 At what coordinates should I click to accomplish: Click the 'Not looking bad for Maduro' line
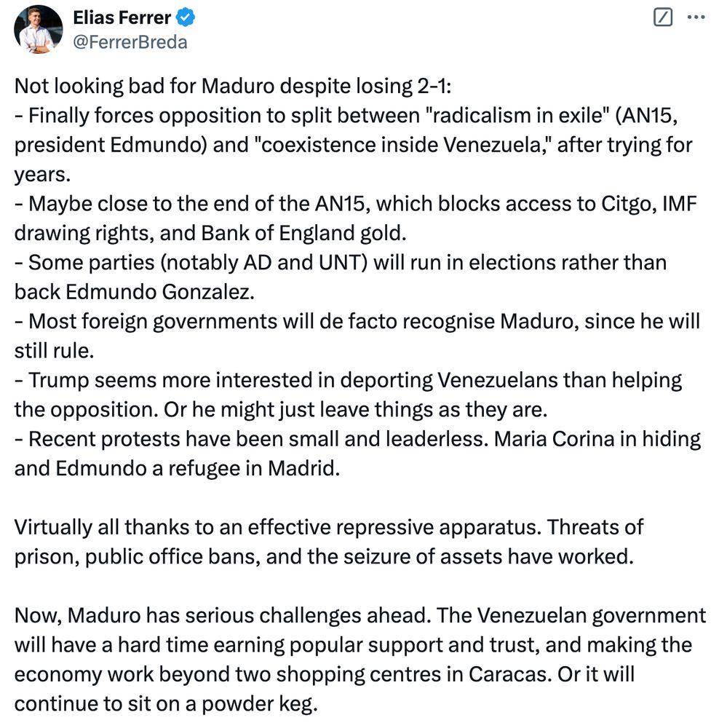pyautogui.click(x=233, y=86)
